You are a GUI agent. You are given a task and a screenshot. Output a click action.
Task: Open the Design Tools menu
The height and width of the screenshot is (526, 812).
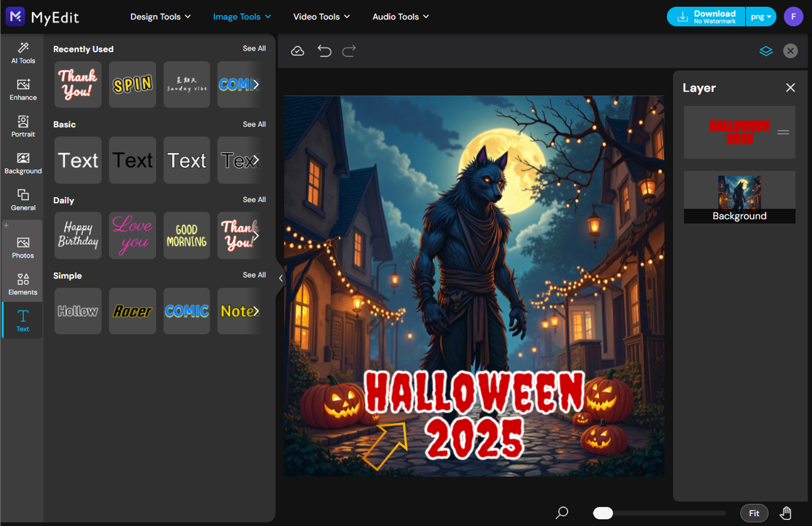pyautogui.click(x=160, y=16)
